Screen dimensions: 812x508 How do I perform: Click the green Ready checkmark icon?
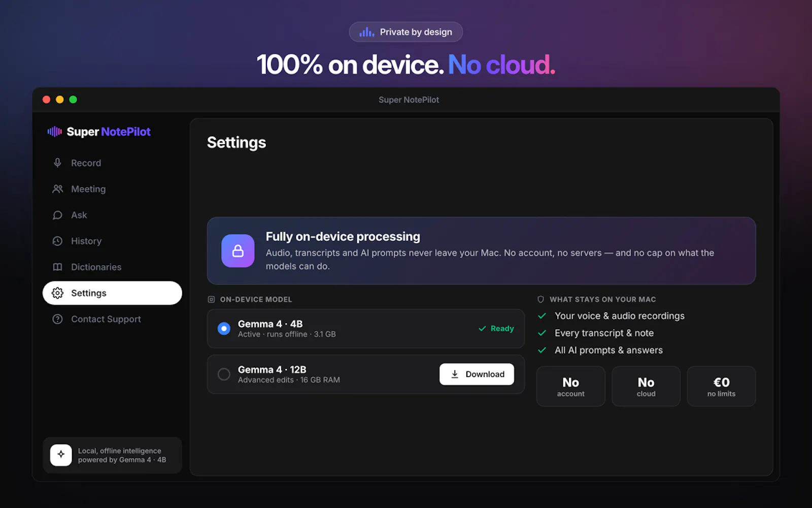482,329
